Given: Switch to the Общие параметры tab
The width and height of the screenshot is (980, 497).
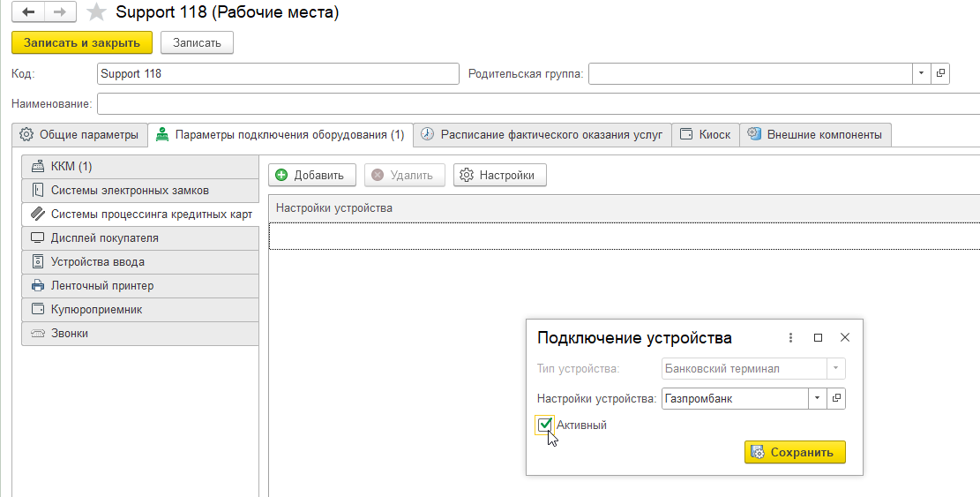Looking at the screenshot, I should pos(79,135).
